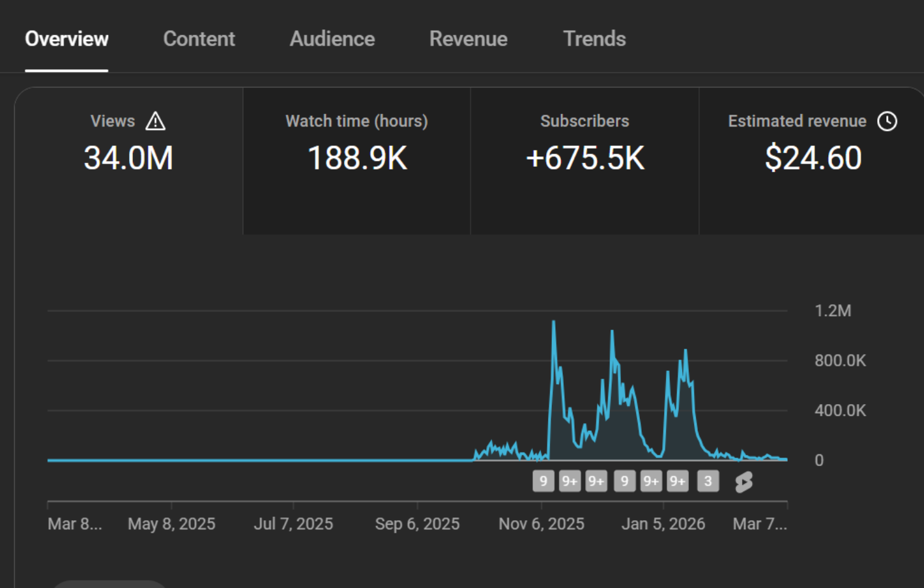
Task: Select the Trends tab
Action: 594,39
